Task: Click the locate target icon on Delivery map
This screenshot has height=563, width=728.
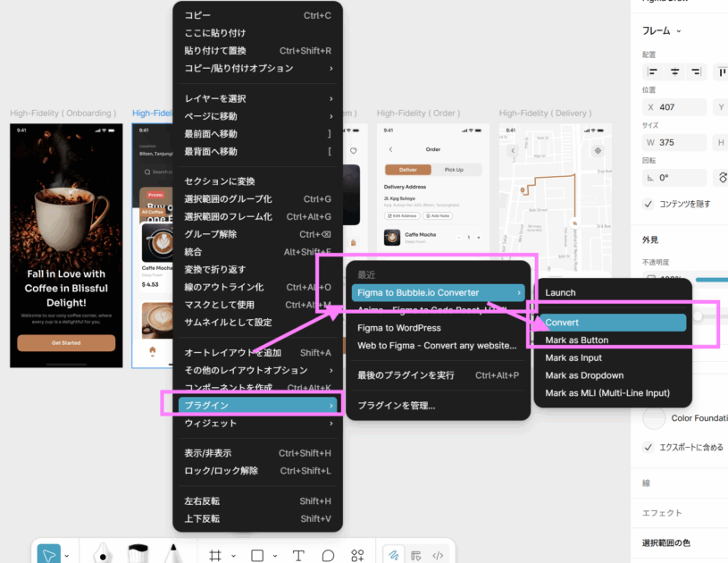Action: 598,150
